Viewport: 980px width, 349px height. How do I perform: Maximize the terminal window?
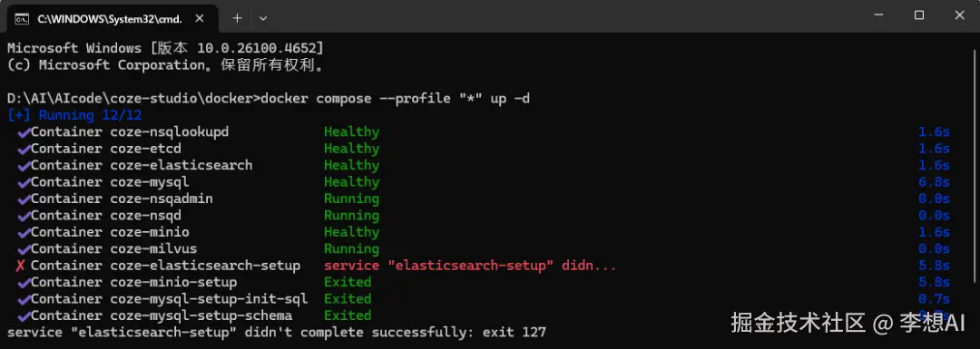(918, 15)
